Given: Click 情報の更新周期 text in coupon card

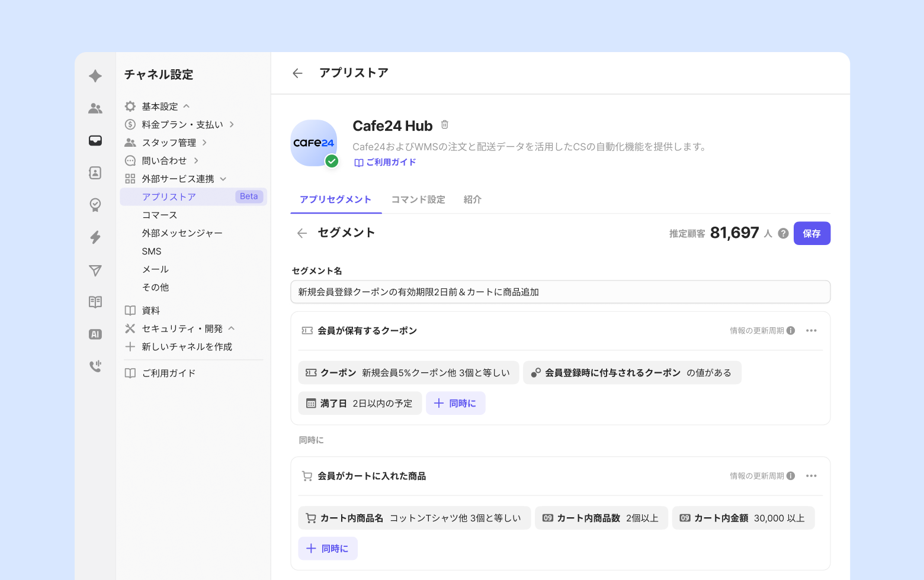Looking at the screenshot, I should 756,331.
